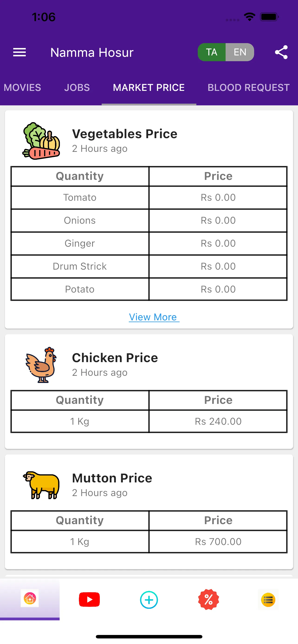Switch to the Jobs tab

(x=77, y=87)
